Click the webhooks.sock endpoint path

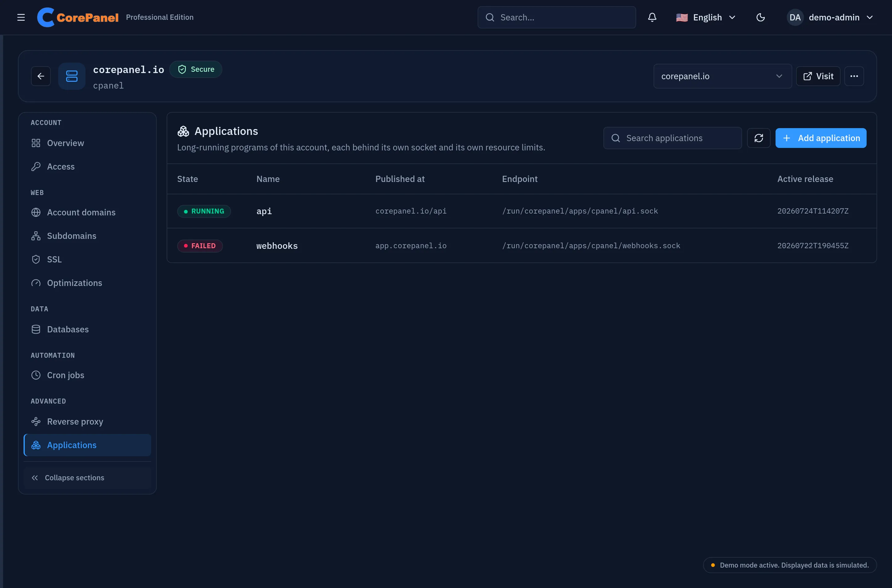(591, 246)
